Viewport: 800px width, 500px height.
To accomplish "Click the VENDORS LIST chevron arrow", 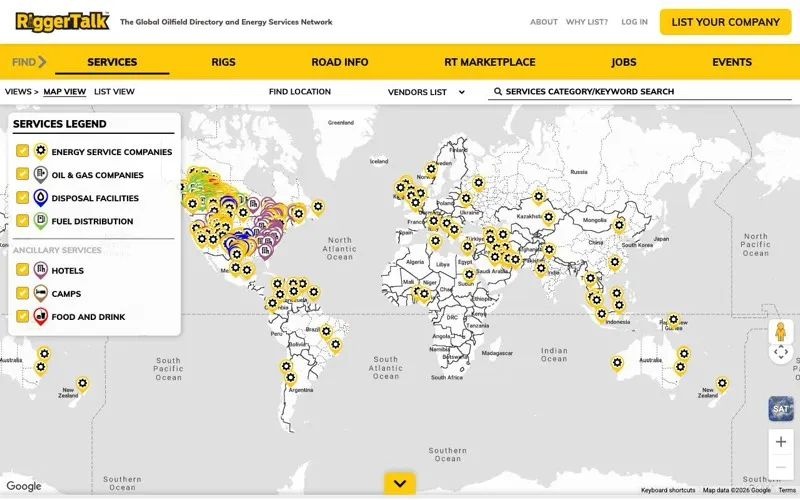I will (x=461, y=92).
